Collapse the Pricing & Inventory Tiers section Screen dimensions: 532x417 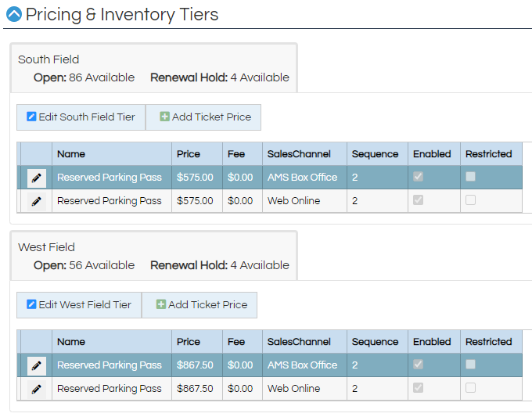tap(14, 14)
